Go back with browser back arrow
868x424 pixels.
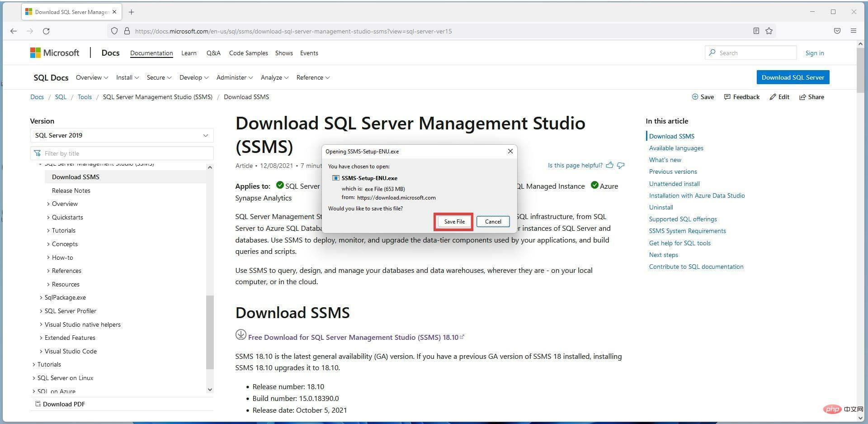(x=14, y=31)
